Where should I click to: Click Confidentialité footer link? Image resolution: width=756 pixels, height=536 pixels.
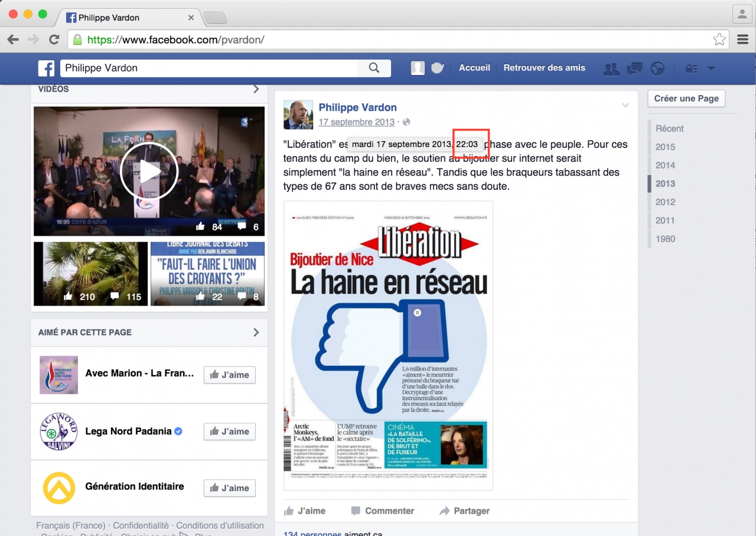point(141,525)
